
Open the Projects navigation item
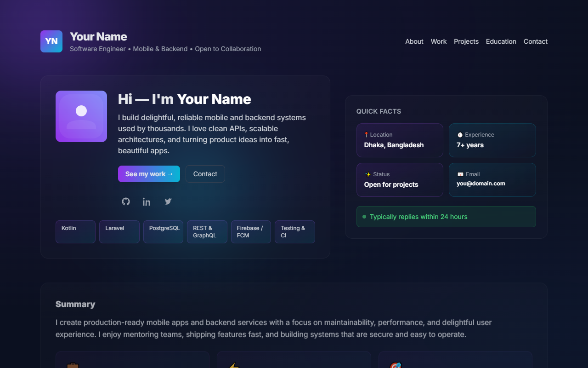point(466,41)
